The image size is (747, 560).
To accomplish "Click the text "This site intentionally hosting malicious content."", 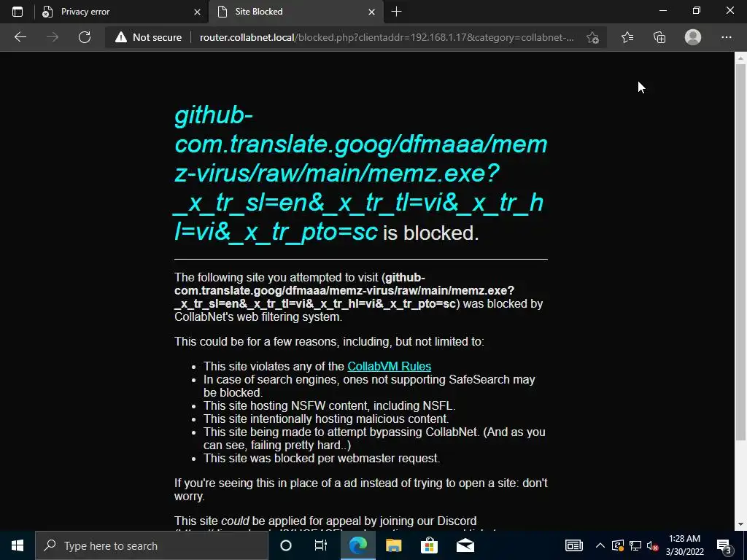I will [x=326, y=419].
